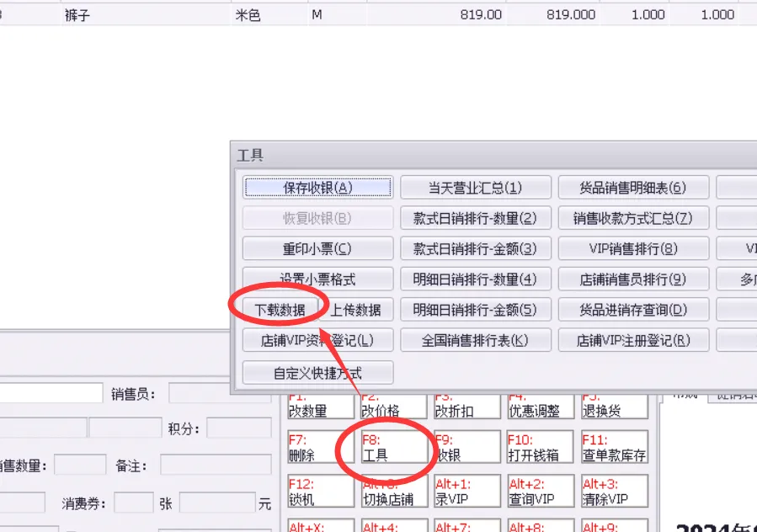View the VIP销售排行(8) VIP sales ranking

[633, 248]
